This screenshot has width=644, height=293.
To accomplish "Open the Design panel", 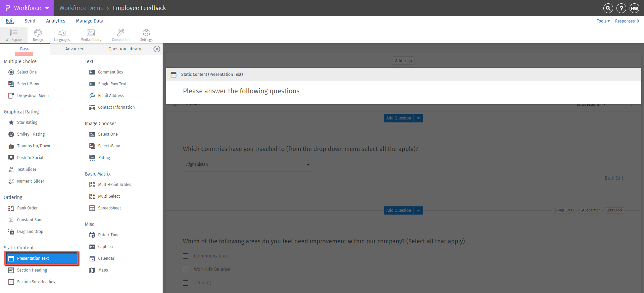I will click(x=38, y=35).
